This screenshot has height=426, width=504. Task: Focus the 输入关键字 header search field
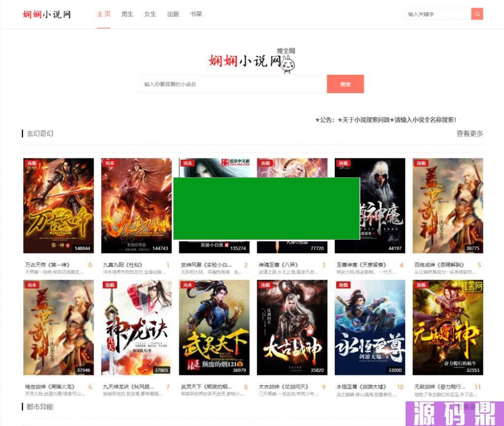438,14
